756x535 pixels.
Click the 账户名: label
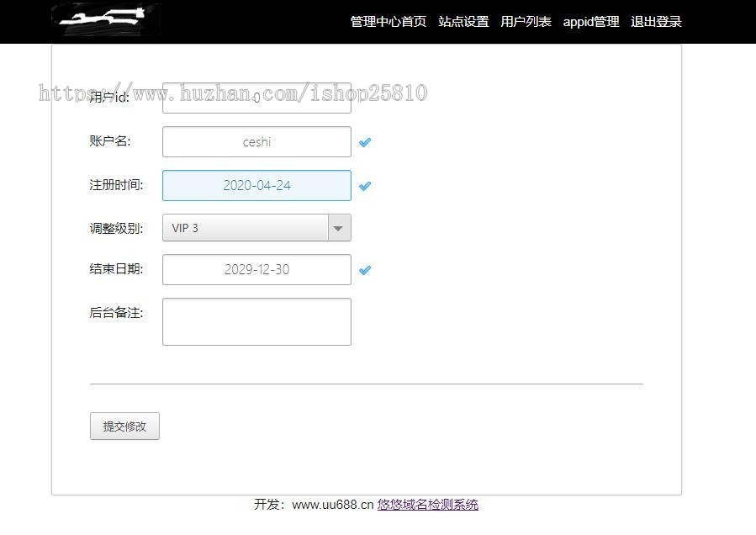click(110, 140)
